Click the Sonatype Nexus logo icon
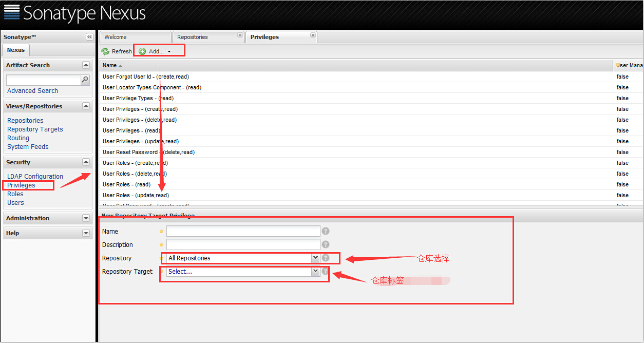 click(11, 12)
